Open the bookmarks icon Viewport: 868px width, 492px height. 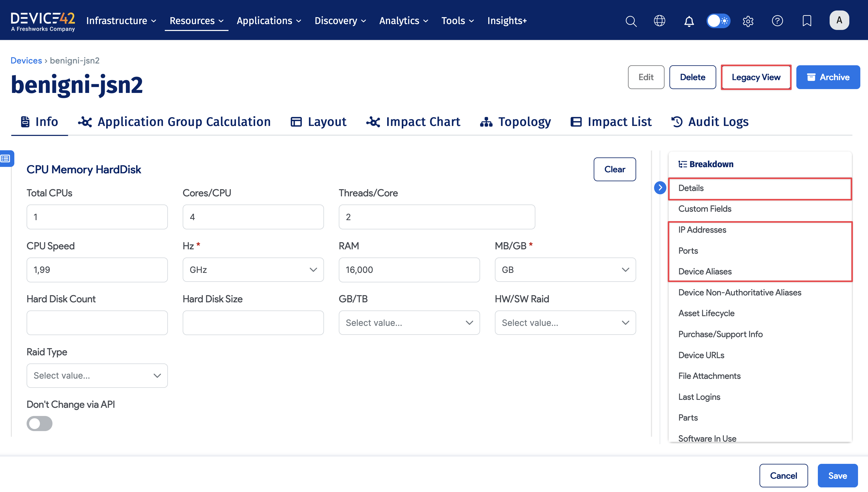(807, 21)
